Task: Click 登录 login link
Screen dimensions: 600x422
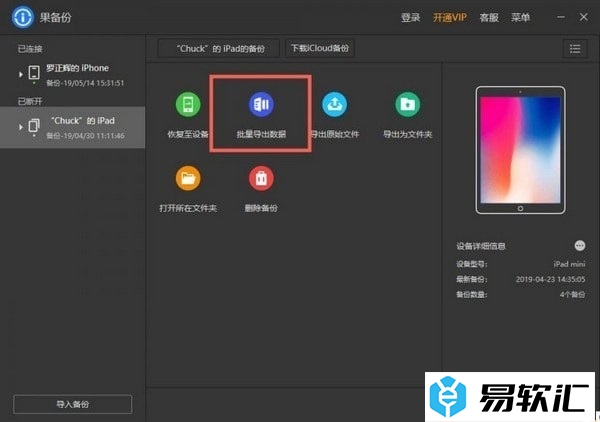Action: (x=411, y=18)
